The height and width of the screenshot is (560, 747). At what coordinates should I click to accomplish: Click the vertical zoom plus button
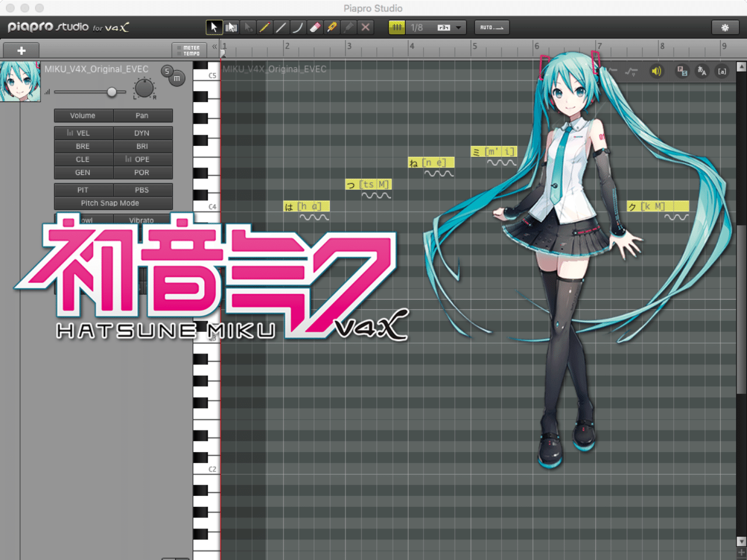(741, 552)
